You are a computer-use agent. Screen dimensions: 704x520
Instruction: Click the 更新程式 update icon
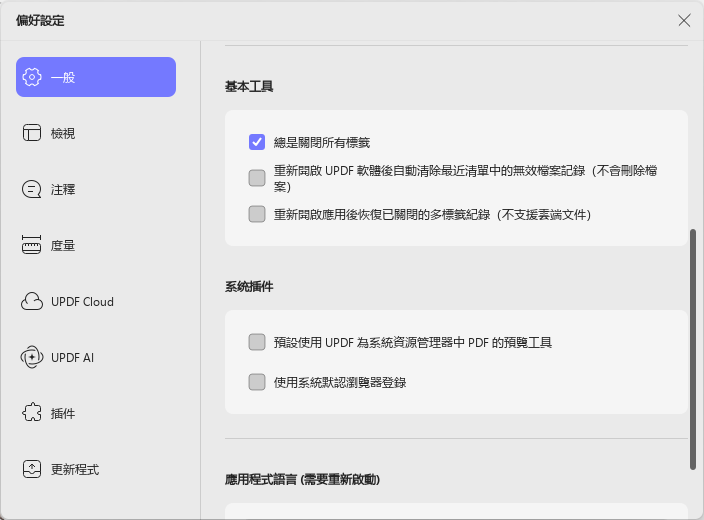32,469
